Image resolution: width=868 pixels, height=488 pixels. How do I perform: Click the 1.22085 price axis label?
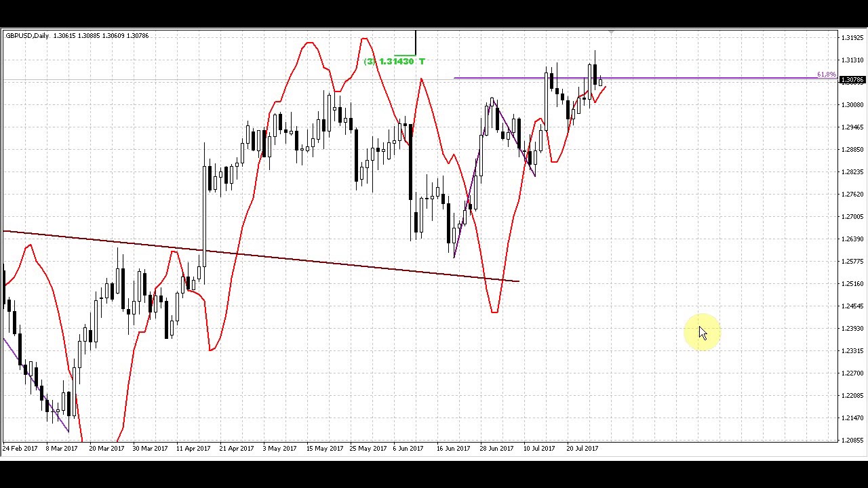pos(852,396)
